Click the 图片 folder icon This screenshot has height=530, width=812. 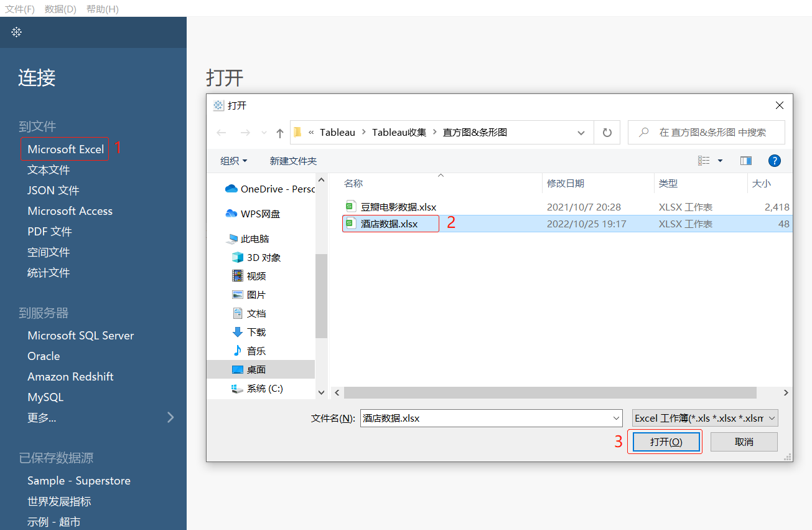(x=238, y=295)
